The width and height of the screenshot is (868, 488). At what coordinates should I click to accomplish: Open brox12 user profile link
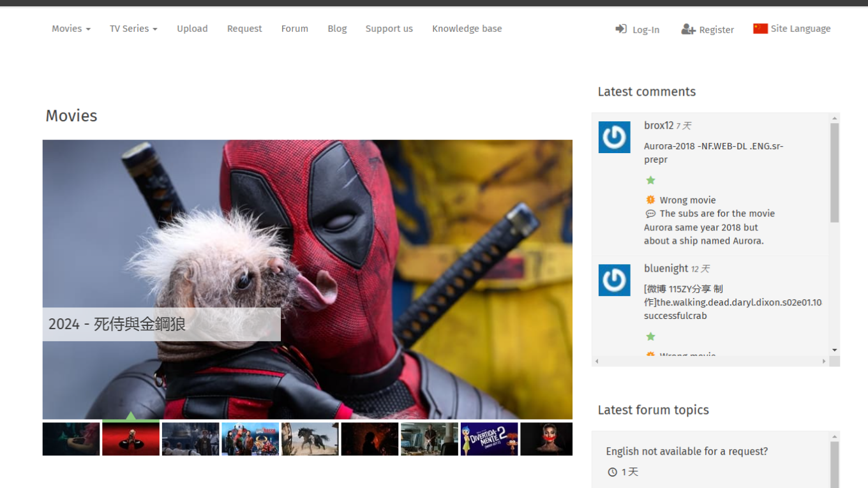coord(659,126)
